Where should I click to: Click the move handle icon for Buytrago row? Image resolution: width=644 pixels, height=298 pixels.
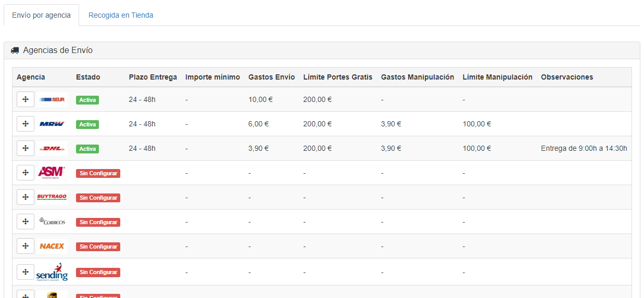pos(26,197)
